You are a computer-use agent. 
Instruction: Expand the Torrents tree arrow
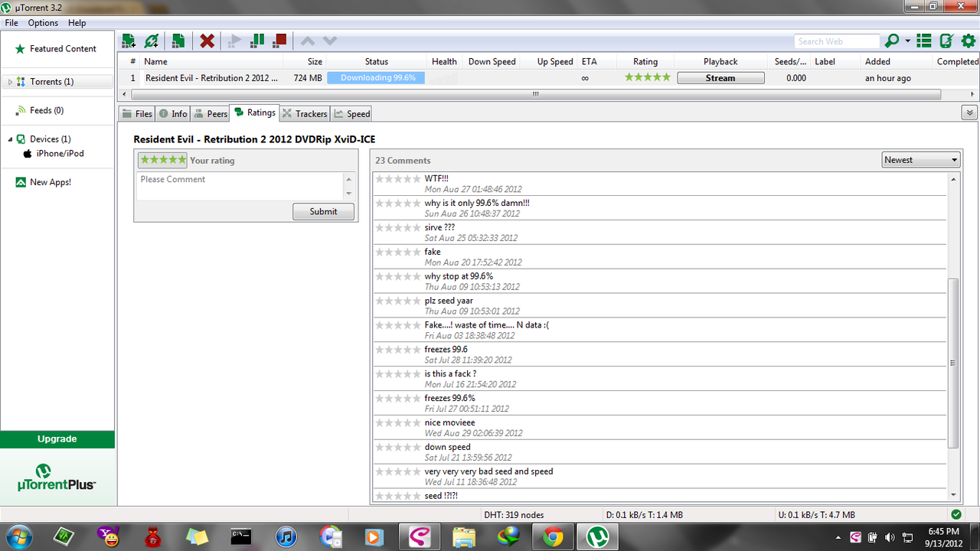point(10,82)
